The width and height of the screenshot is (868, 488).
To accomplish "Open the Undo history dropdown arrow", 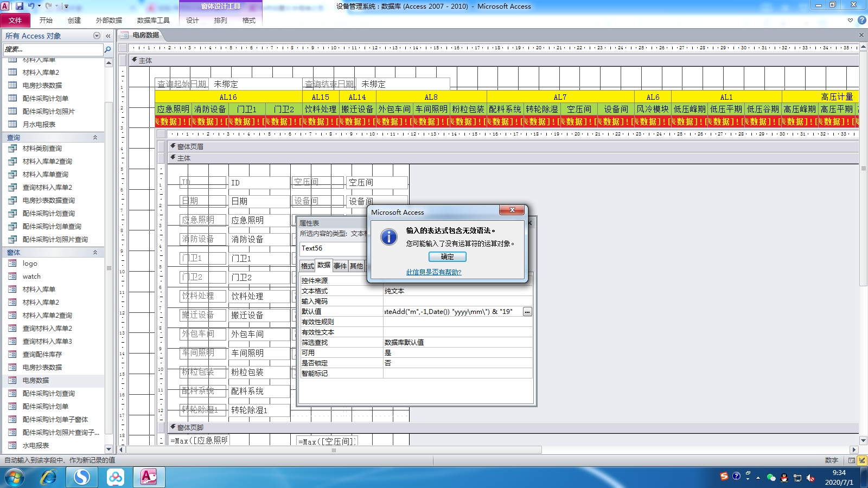I will point(39,6).
